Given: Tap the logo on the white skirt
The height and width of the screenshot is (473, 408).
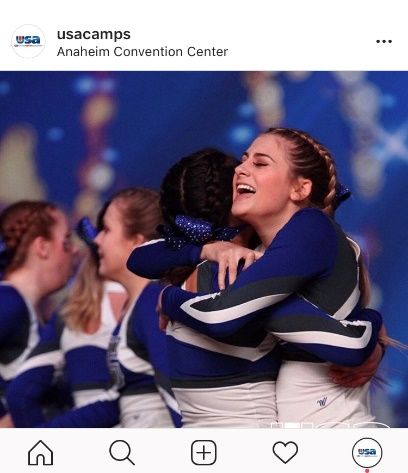Looking at the screenshot, I should click(x=322, y=402).
